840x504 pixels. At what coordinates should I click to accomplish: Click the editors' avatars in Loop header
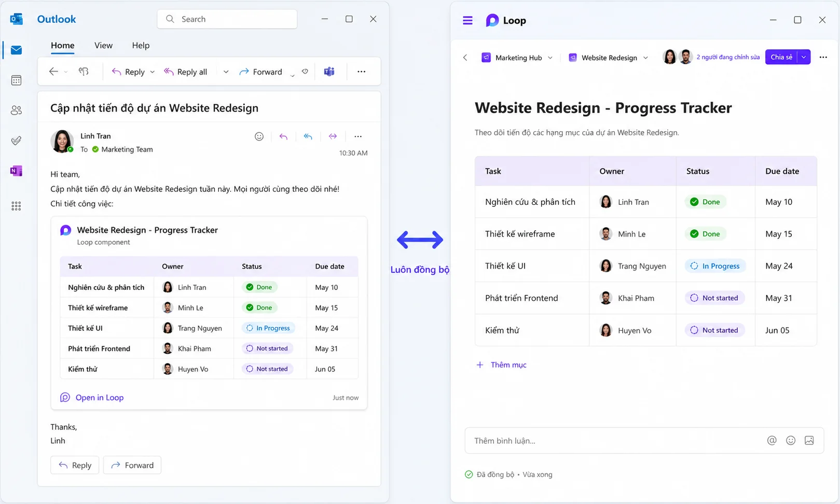pos(678,57)
